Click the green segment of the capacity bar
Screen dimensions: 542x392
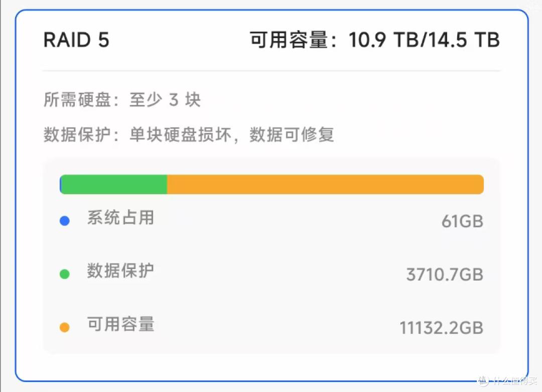coord(114,184)
